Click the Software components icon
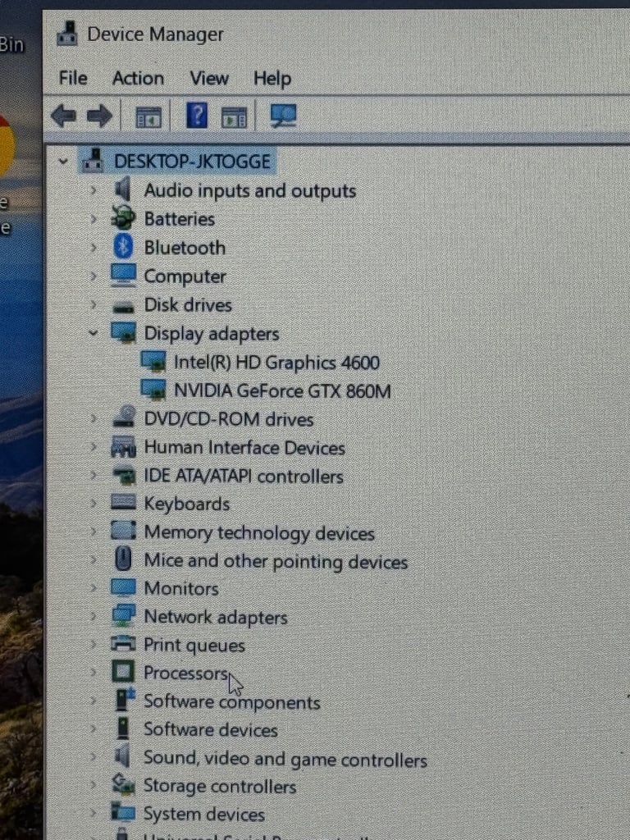 coord(126,700)
